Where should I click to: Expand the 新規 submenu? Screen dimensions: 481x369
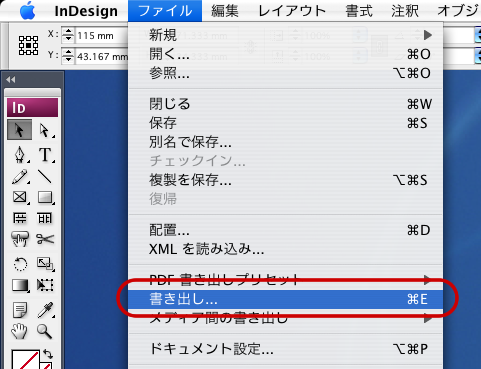pyautogui.click(x=286, y=35)
